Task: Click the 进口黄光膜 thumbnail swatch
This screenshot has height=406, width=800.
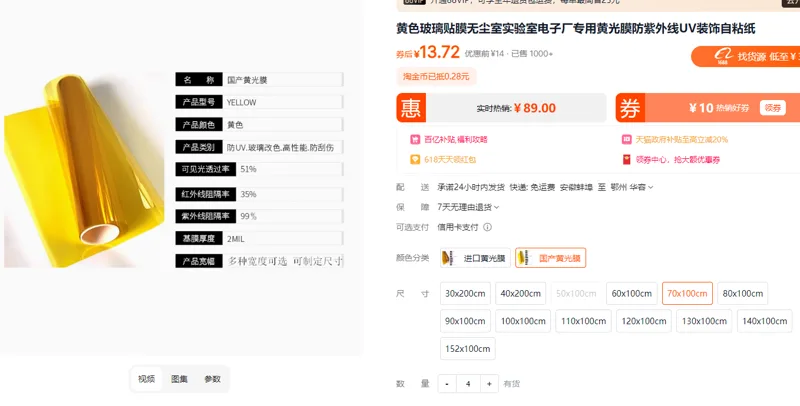Action: 449,258
